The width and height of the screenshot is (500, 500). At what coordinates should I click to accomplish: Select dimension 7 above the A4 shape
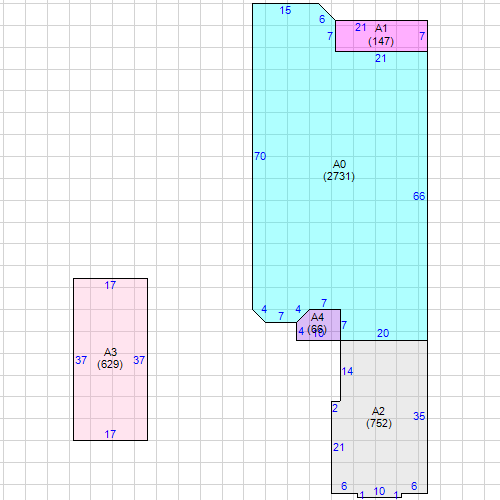pyautogui.click(x=324, y=303)
